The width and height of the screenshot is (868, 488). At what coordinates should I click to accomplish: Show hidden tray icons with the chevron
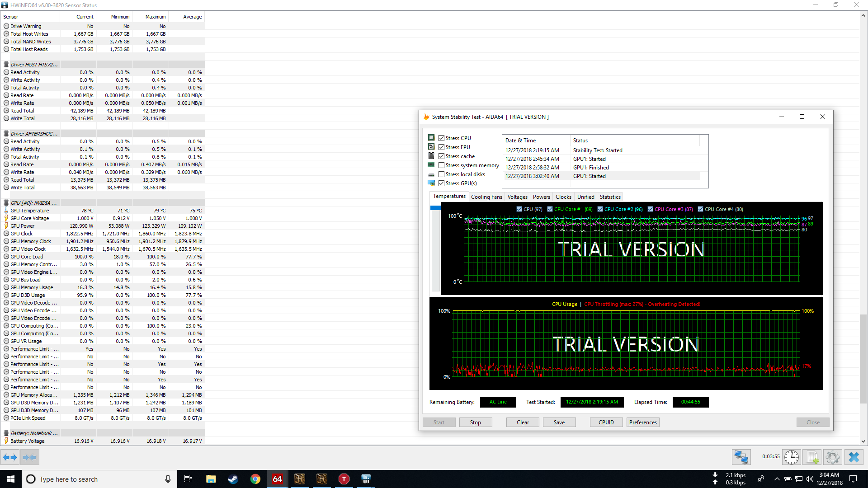777,479
